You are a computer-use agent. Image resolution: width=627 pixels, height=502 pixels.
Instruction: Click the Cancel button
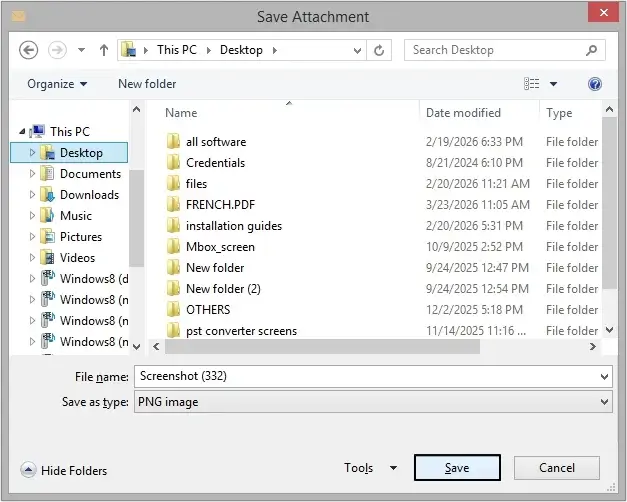(557, 468)
